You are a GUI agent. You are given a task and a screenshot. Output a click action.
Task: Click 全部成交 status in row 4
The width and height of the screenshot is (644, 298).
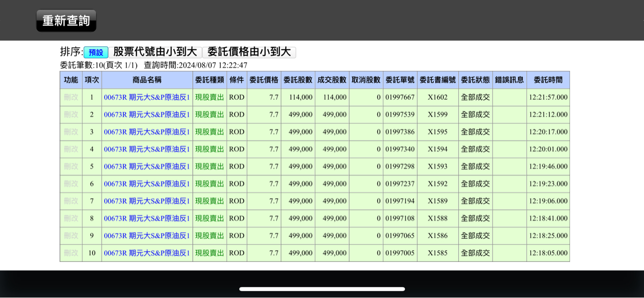[475, 149]
